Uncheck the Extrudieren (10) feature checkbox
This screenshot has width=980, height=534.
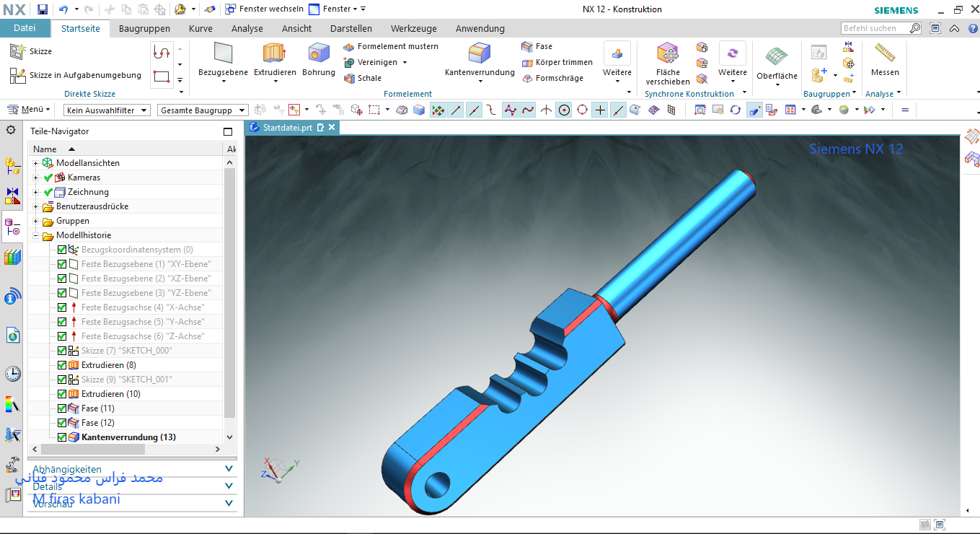pos(62,394)
